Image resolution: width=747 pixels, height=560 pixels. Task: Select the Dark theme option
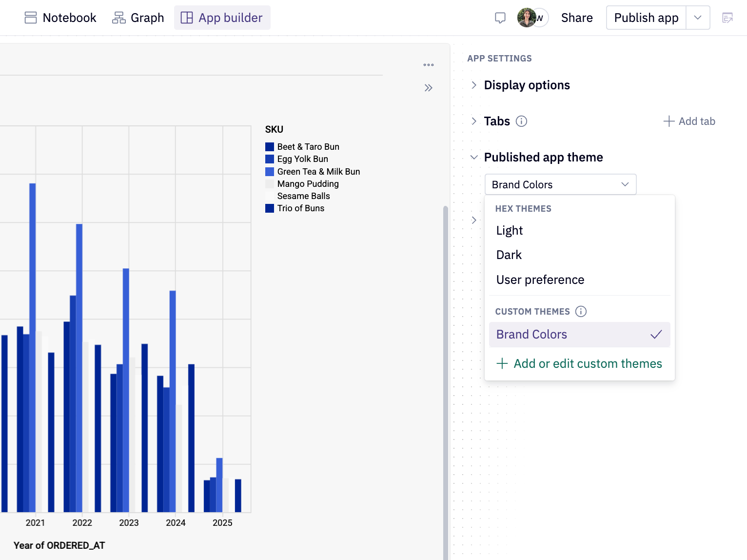pyautogui.click(x=509, y=255)
